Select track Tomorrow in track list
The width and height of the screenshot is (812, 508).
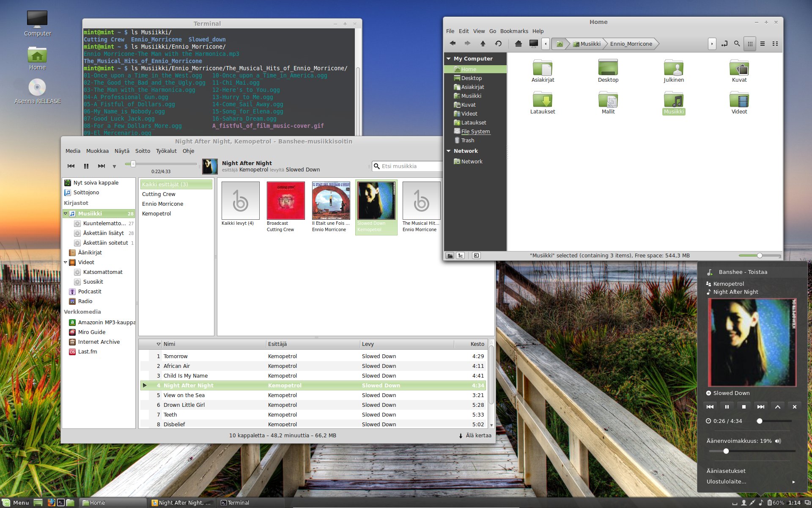313,356
